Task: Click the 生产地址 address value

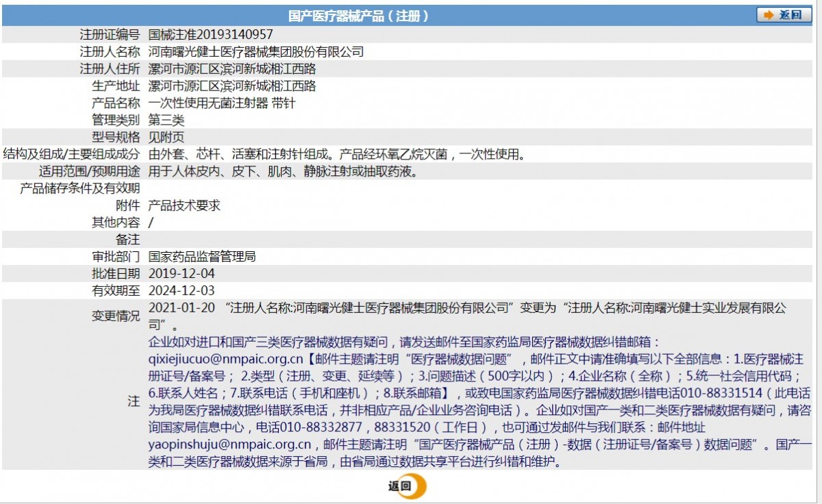Action: pyautogui.click(x=232, y=86)
